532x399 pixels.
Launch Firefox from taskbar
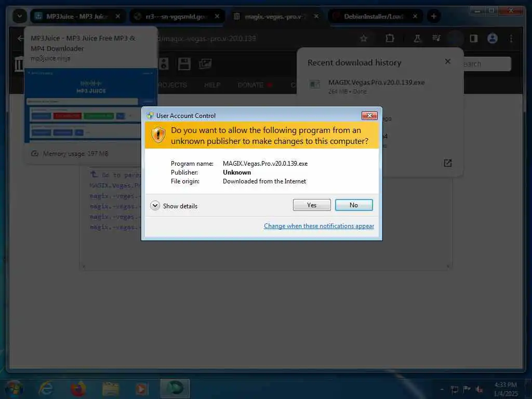78,389
